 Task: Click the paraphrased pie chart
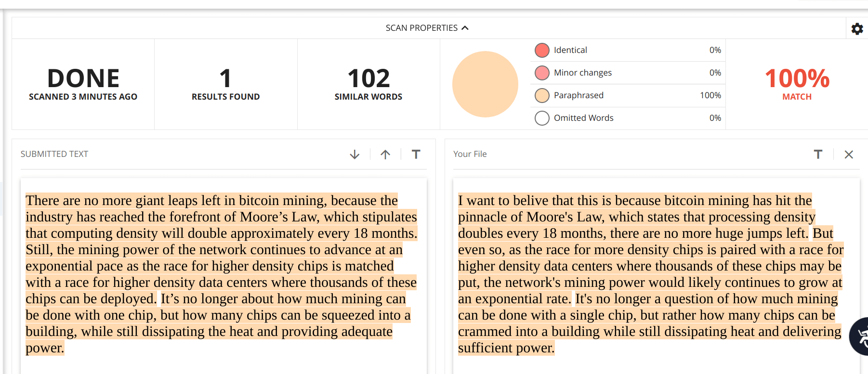coord(485,84)
